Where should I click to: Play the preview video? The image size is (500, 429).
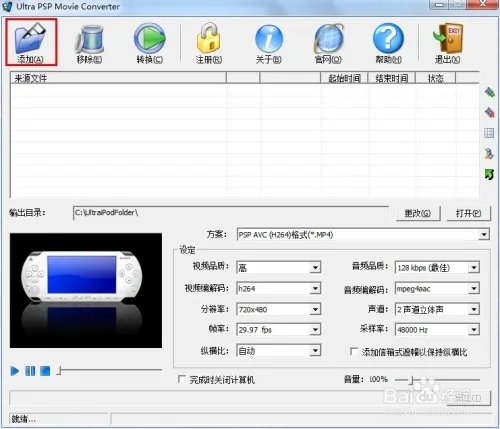point(14,371)
